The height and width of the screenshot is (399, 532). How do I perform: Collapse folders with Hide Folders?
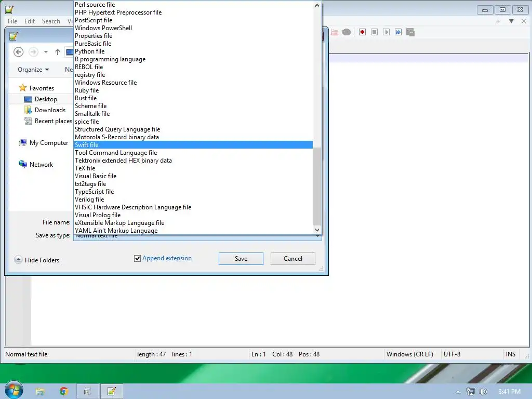coord(37,260)
